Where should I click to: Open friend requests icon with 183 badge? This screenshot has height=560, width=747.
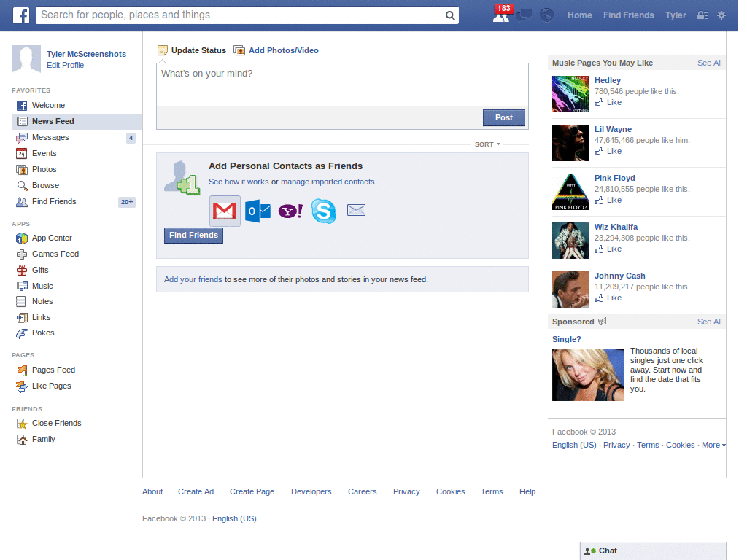point(502,15)
